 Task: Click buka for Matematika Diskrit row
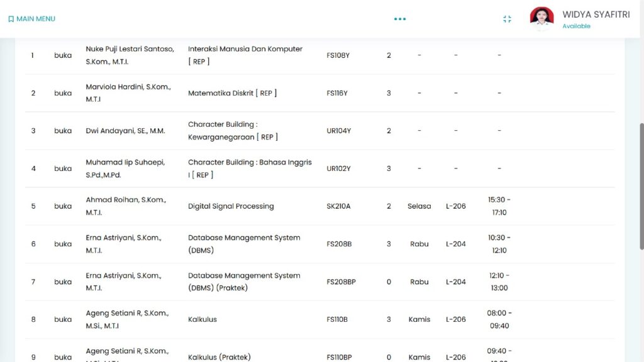point(63,93)
